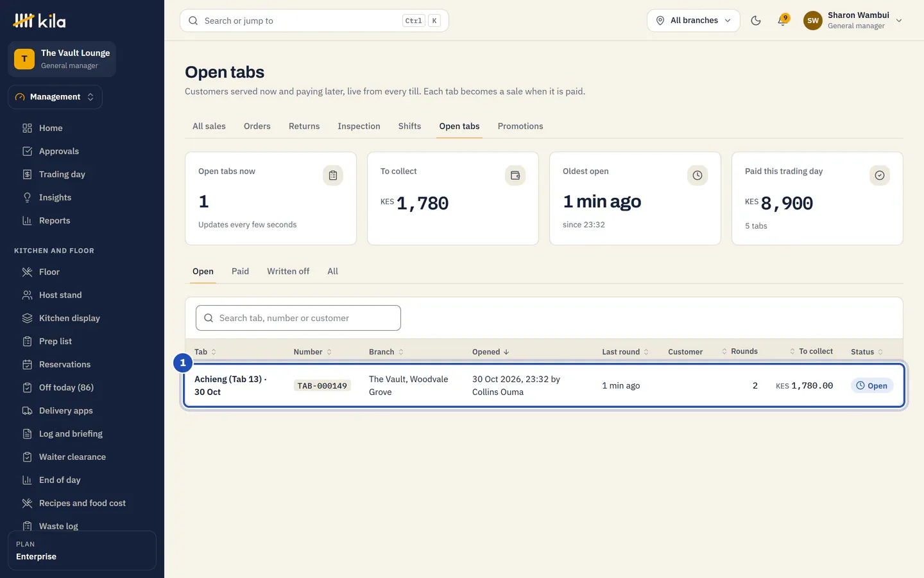Open Off today (86) list

(x=82, y=387)
